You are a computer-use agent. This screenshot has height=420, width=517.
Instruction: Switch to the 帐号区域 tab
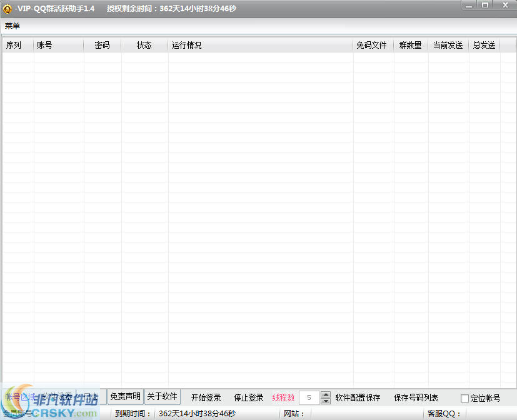click(19, 396)
